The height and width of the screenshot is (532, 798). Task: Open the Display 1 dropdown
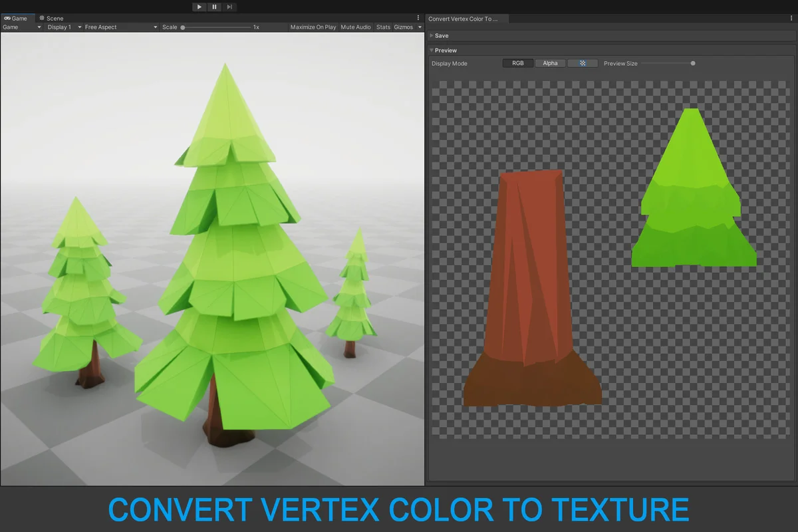click(61, 27)
